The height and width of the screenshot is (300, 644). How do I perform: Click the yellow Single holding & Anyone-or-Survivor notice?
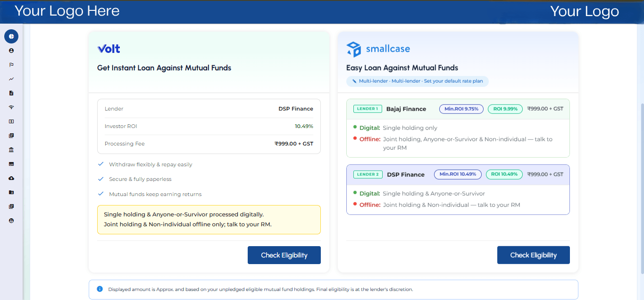tap(209, 219)
